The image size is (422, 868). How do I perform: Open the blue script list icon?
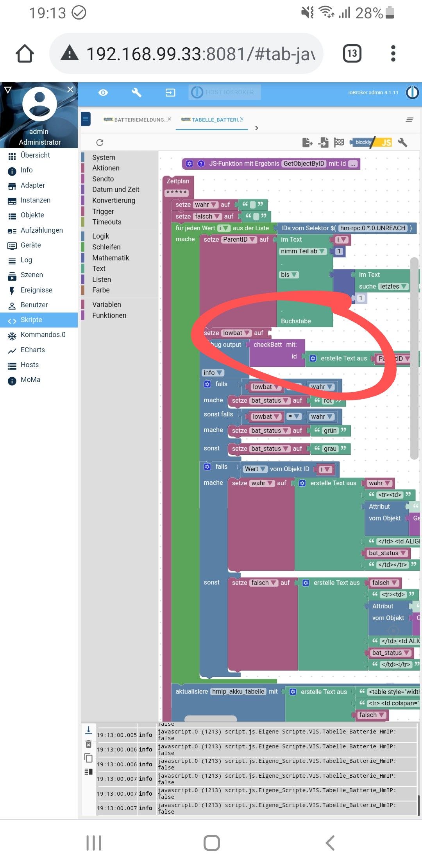coord(86,119)
